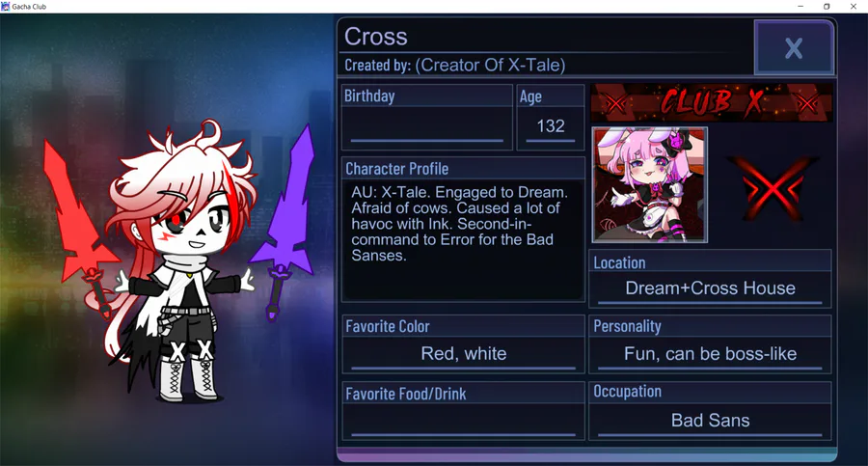The height and width of the screenshot is (466, 868).
Task: Edit the character name Cross
Action: point(376,37)
